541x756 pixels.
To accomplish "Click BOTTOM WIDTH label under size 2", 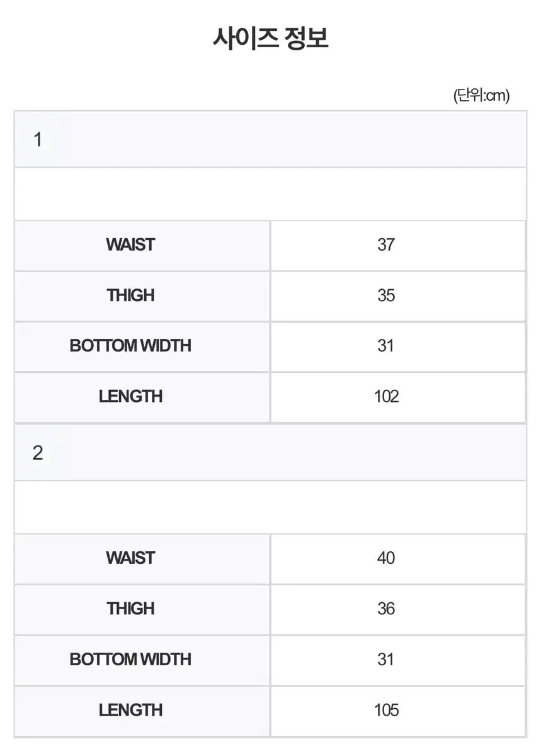I will coord(130,660).
